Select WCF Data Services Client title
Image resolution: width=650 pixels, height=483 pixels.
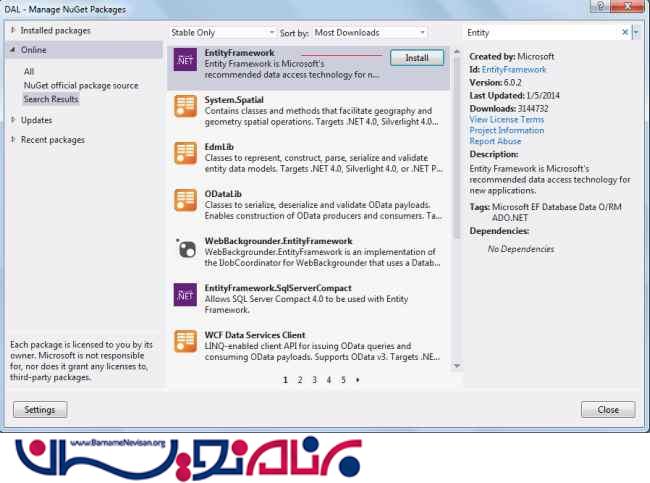(255, 335)
